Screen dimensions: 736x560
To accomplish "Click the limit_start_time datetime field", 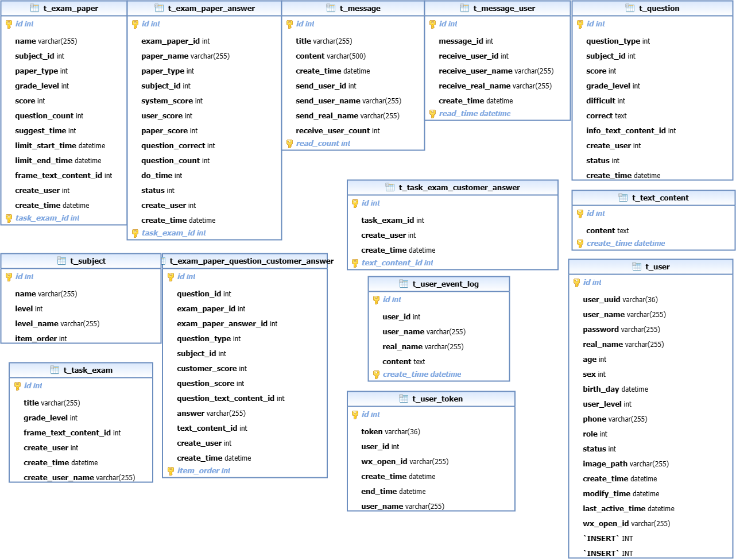I will tap(60, 146).
